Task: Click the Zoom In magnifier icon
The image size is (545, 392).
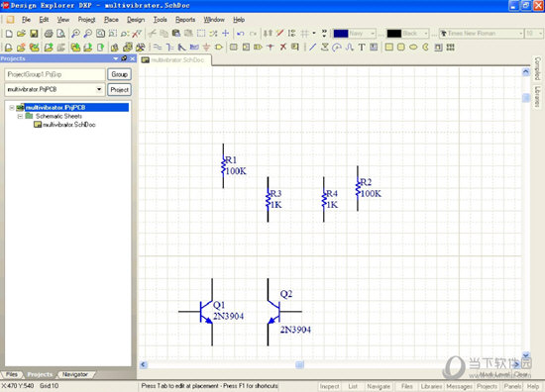Action: pyautogui.click(x=75, y=34)
